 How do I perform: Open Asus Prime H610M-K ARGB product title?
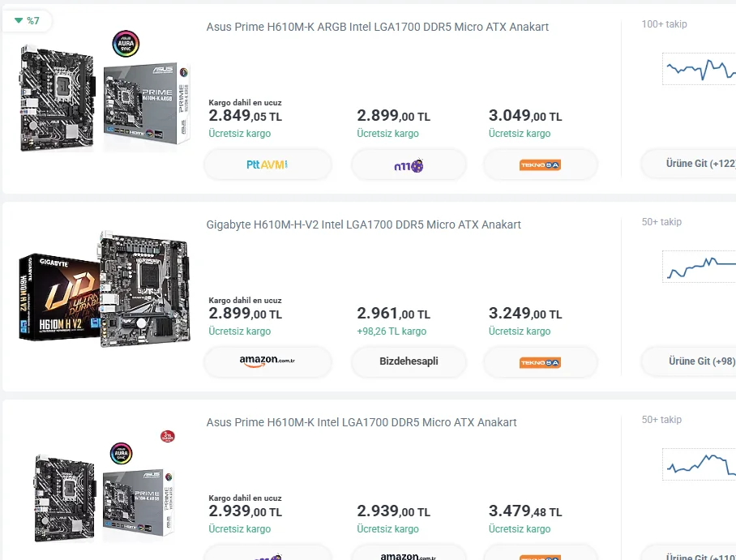pyautogui.click(x=377, y=27)
